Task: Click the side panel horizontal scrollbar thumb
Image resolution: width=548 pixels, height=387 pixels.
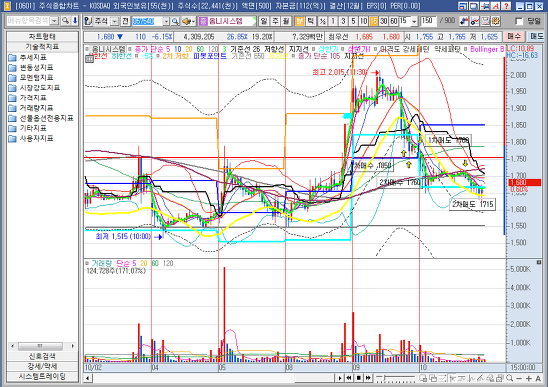Action: coord(41,346)
